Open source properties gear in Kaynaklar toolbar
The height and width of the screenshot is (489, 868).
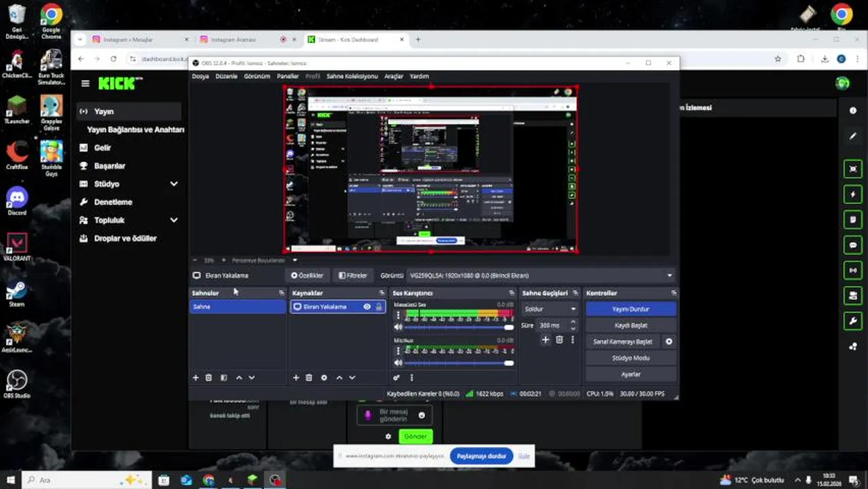[x=324, y=378]
